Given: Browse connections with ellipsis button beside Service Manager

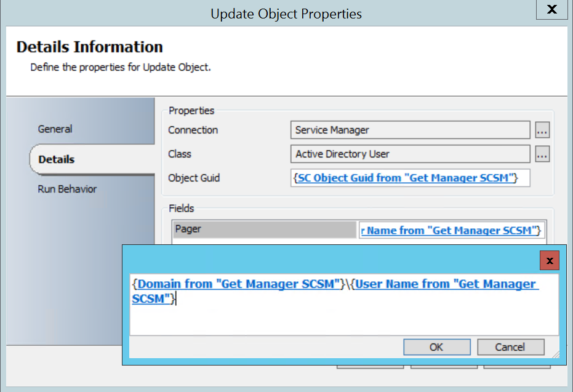Looking at the screenshot, I should tap(542, 130).
